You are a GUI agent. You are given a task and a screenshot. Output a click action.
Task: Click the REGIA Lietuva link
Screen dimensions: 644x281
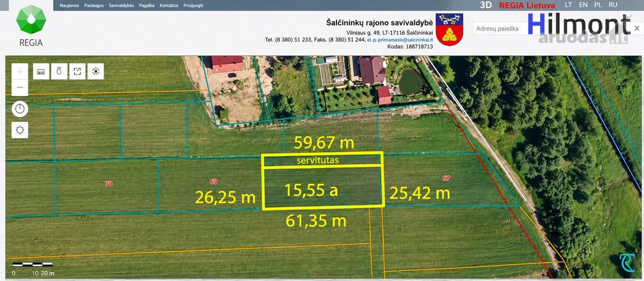pos(527,5)
